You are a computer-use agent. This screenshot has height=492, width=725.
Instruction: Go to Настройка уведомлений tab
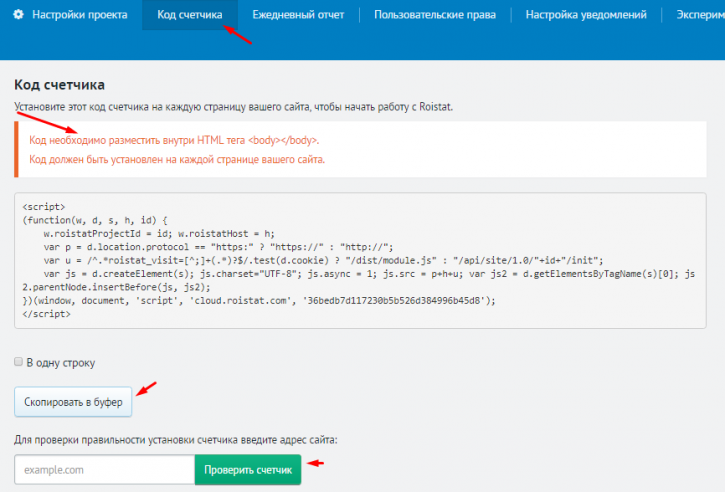click(x=586, y=15)
